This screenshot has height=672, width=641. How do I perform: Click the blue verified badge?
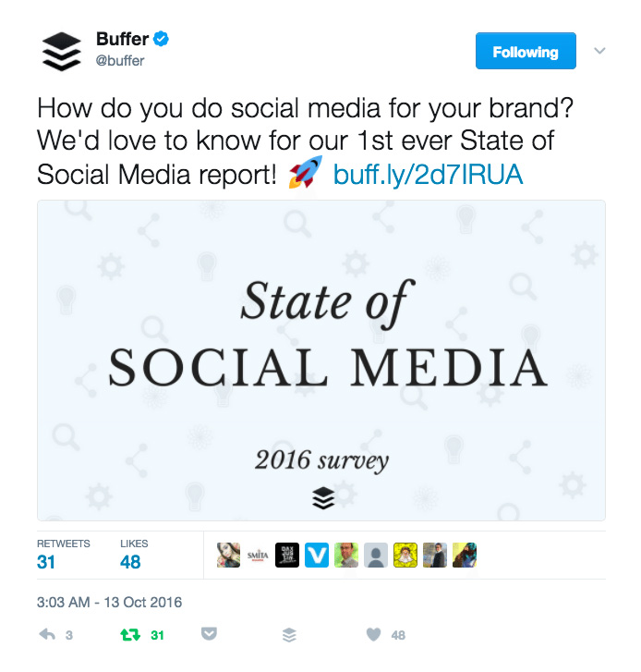tap(160, 40)
